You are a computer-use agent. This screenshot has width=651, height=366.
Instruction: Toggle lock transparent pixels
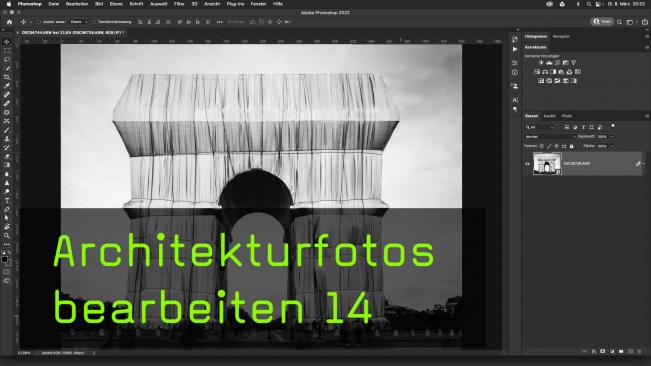click(x=541, y=146)
